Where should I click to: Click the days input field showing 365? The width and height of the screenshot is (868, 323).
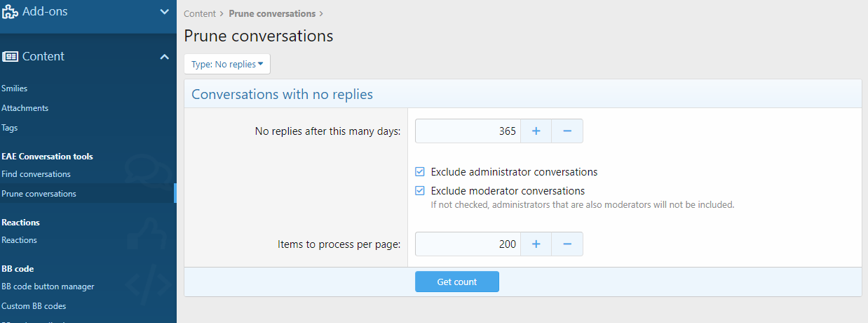coord(468,131)
